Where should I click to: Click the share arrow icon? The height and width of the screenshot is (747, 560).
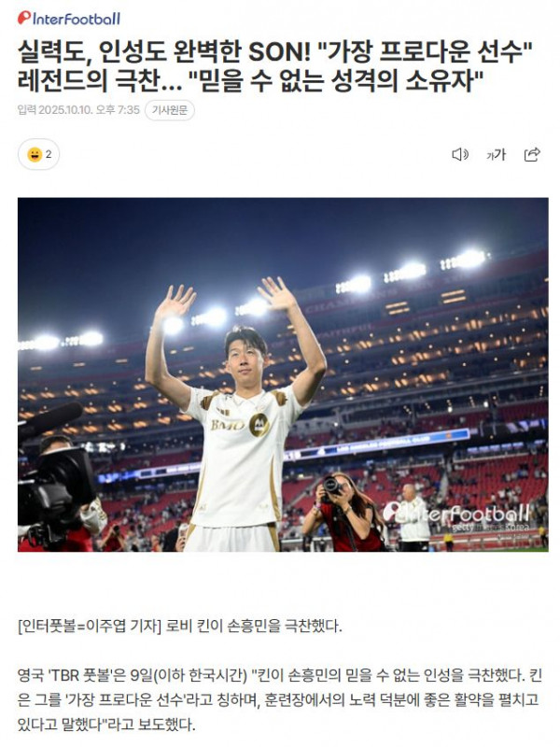pos(532,154)
